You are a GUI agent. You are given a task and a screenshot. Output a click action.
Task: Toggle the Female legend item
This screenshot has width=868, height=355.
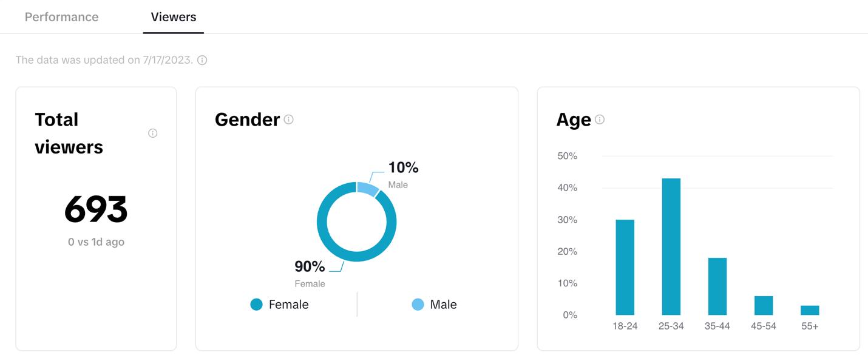pos(288,305)
